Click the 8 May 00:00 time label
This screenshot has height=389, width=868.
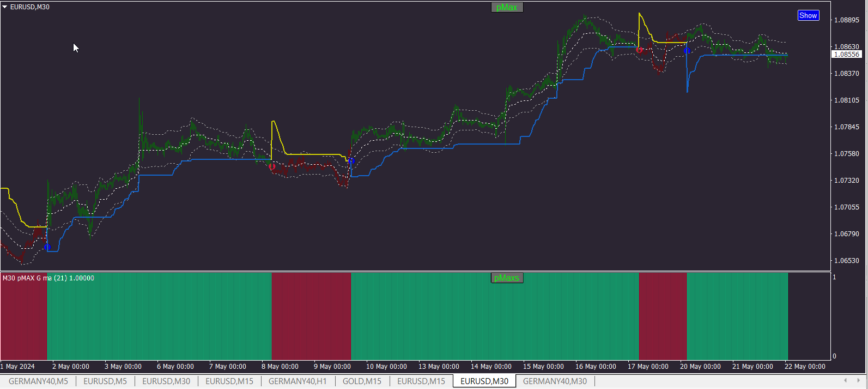coord(280,367)
